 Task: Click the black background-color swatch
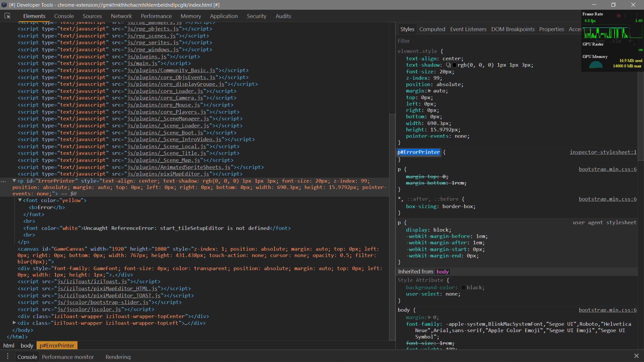463,288
